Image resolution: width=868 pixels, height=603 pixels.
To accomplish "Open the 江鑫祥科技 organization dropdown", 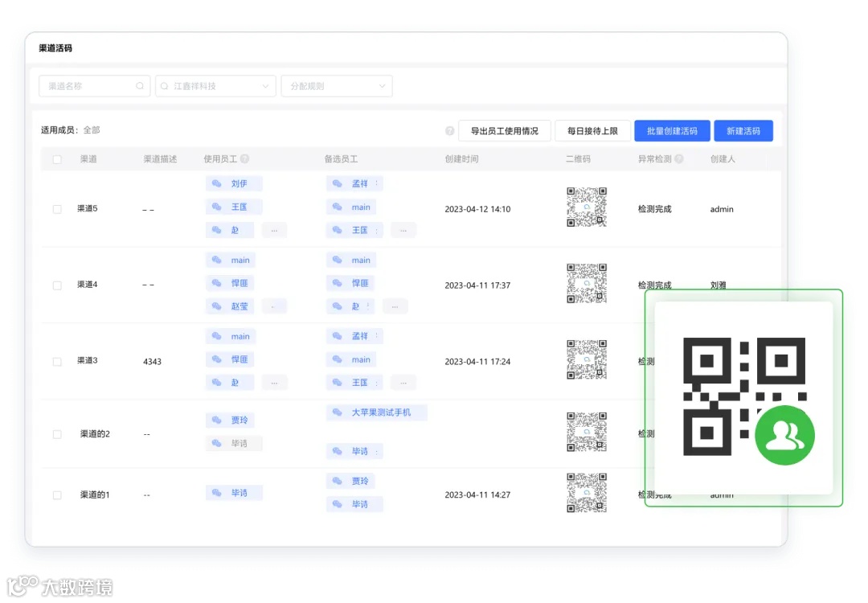I will [215, 86].
